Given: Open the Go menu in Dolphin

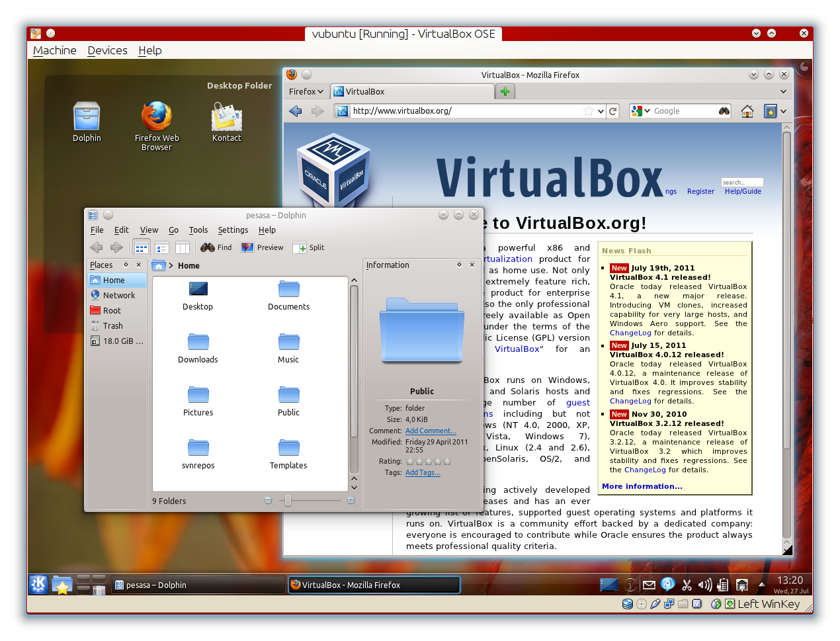Looking at the screenshot, I should tap(173, 230).
